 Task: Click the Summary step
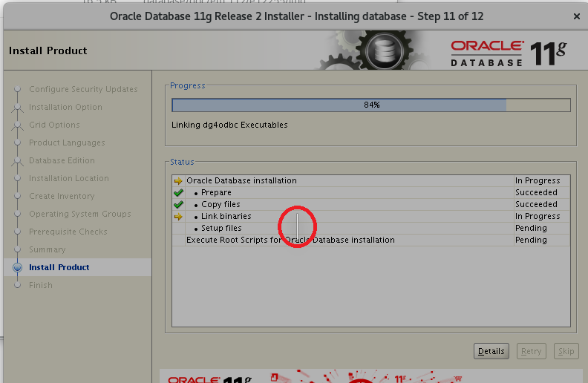[48, 249]
